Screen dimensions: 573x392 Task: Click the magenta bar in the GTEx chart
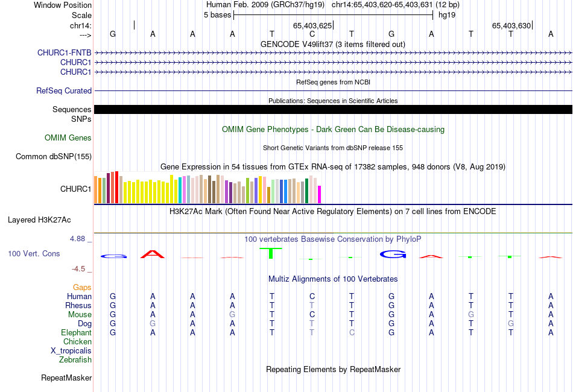(320, 194)
